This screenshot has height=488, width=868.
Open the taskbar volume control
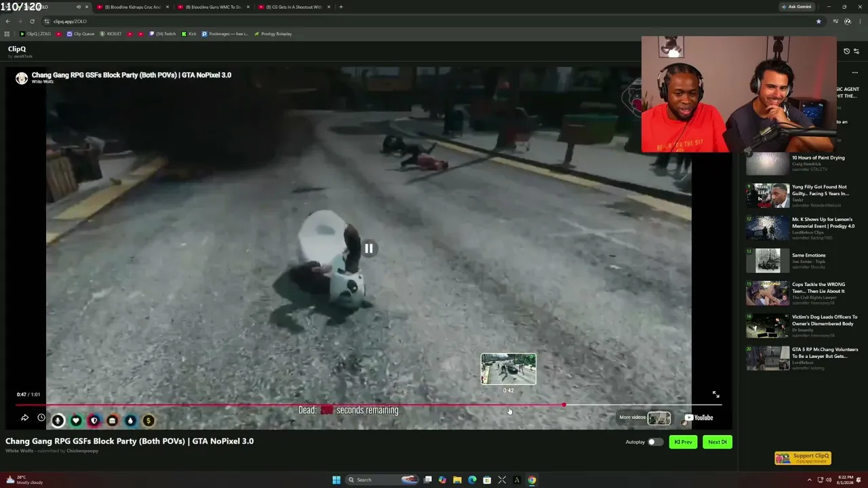pyautogui.click(x=829, y=480)
